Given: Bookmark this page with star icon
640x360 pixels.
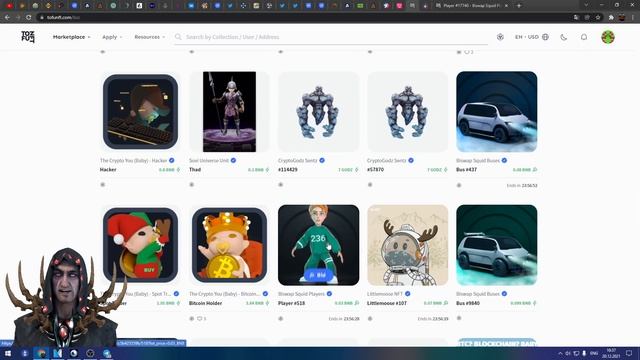Looking at the screenshot, I should pos(598,17).
